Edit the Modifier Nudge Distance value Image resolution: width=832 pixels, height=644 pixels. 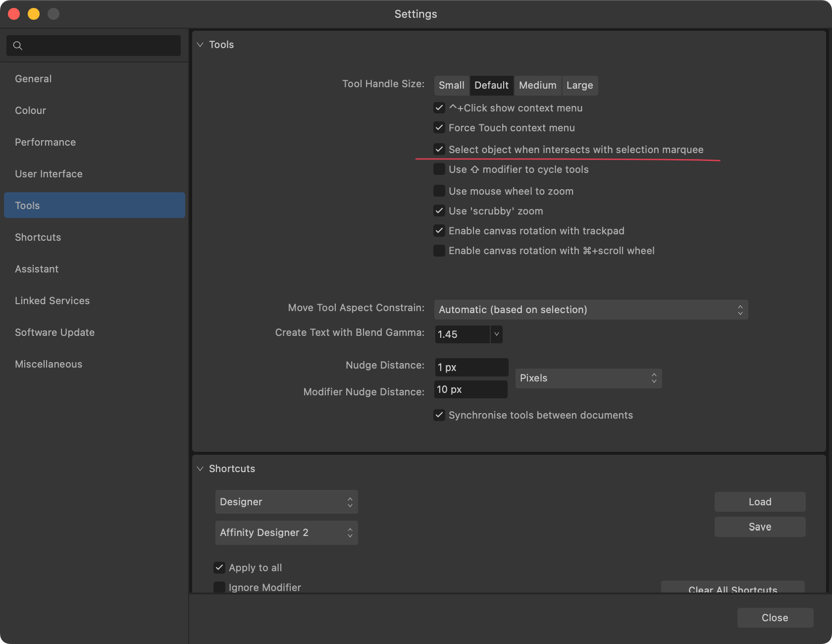pyautogui.click(x=470, y=389)
